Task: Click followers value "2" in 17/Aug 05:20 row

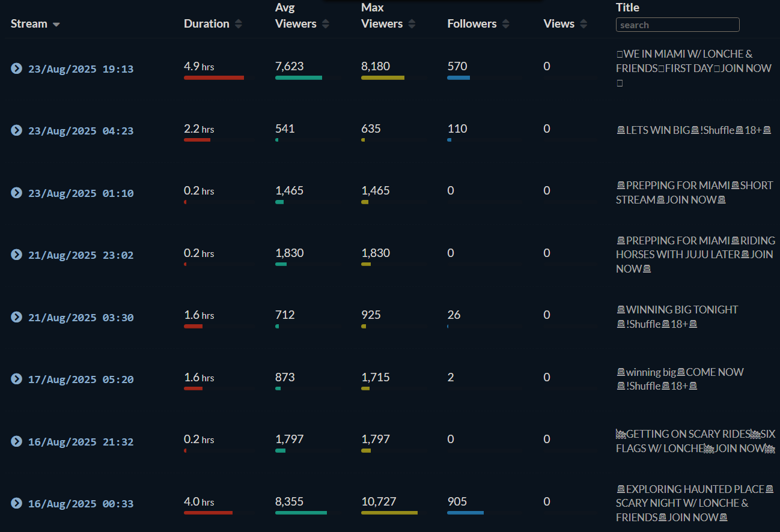Action: click(x=451, y=377)
